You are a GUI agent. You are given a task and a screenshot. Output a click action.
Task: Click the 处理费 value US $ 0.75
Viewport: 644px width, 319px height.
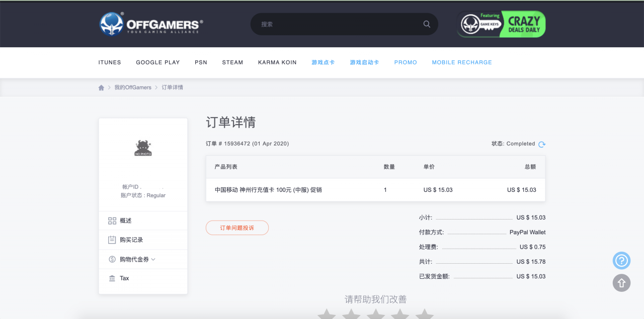click(533, 247)
